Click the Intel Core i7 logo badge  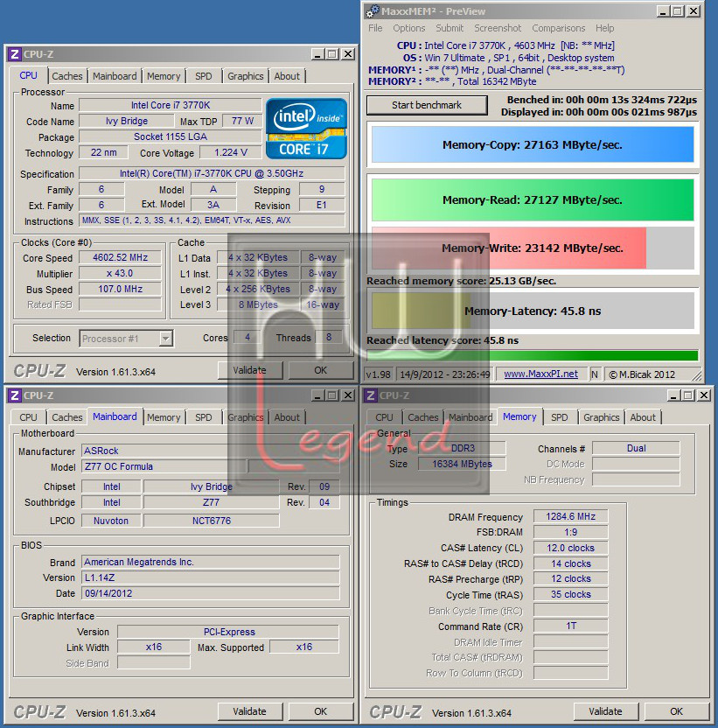(306, 129)
